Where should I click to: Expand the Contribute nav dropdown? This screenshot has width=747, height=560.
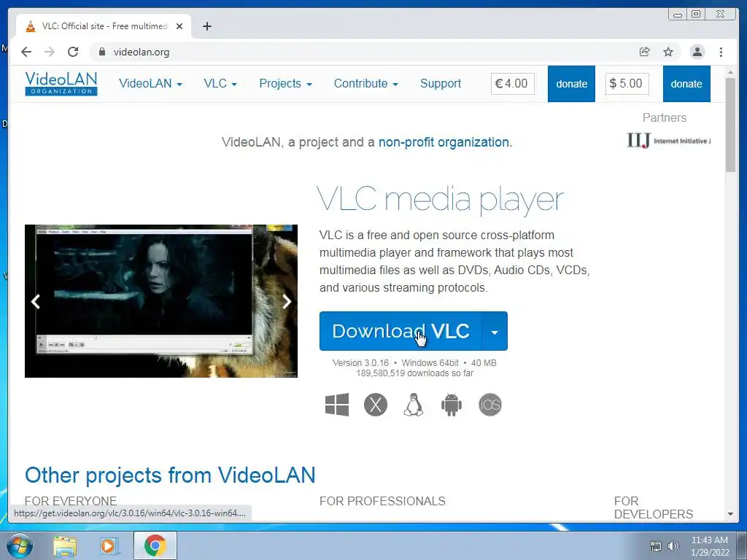pos(366,83)
